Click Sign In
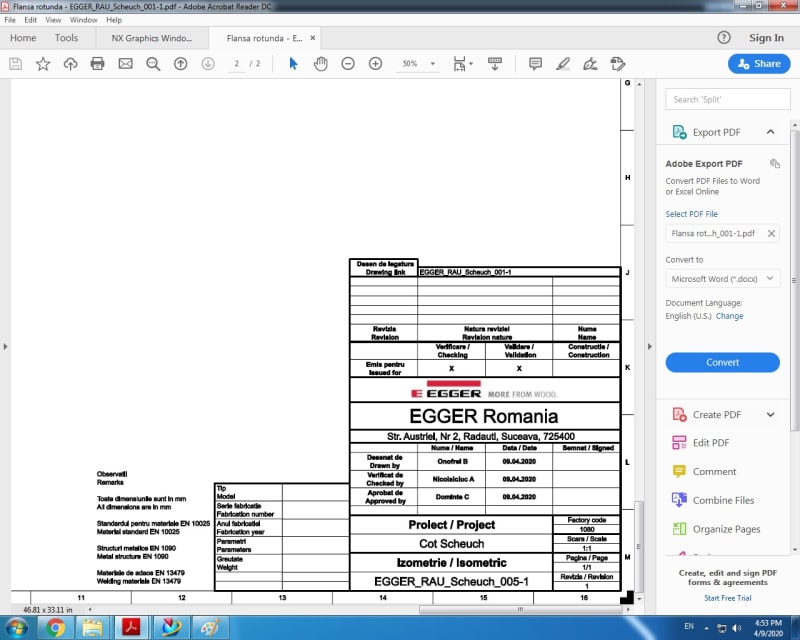Screen dimensions: 800x640 [766, 38]
